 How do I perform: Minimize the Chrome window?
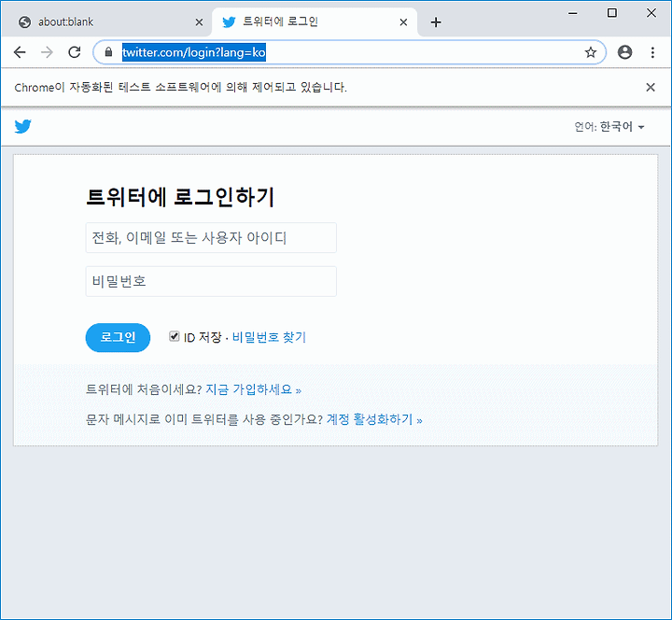pyautogui.click(x=572, y=13)
